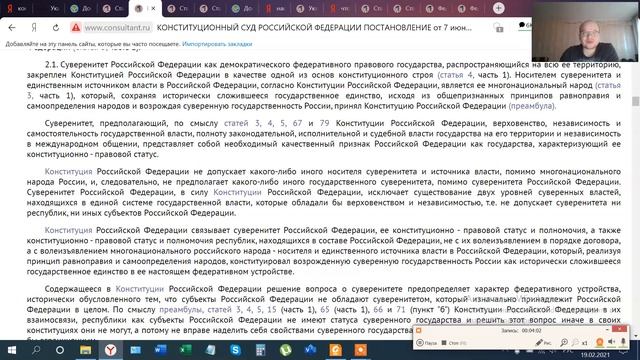Open Cortana circle on taskbar
The height and width of the screenshot is (360, 640).
coord(60,350)
